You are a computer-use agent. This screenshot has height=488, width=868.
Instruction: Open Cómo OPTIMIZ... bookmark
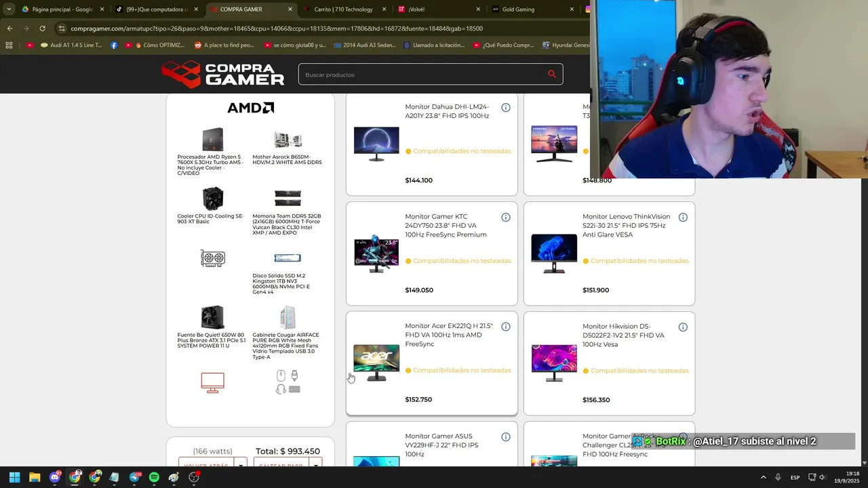click(x=155, y=45)
